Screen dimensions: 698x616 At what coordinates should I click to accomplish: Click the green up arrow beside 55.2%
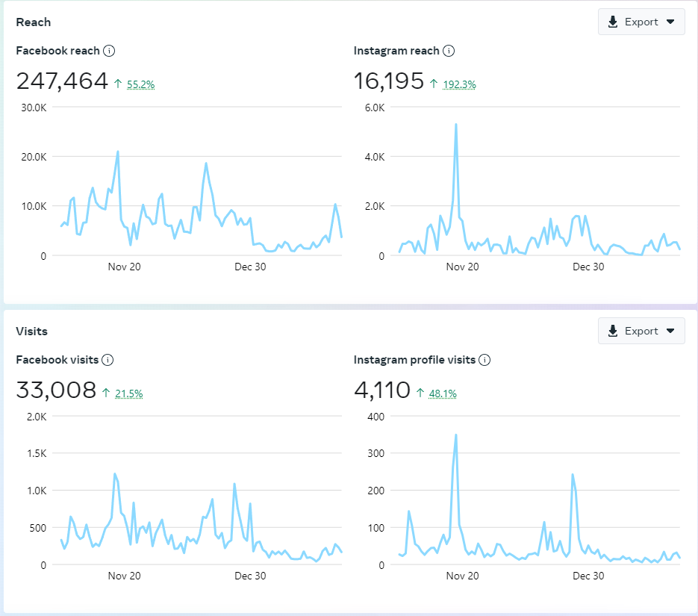click(x=118, y=84)
